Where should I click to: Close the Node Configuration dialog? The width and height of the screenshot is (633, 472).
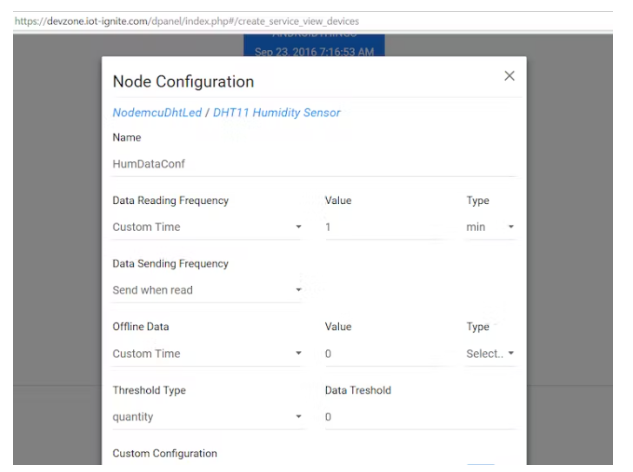[509, 77]
